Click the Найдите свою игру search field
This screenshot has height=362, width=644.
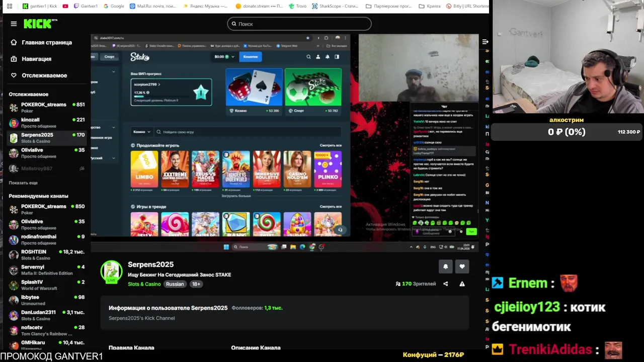point(248,132)
